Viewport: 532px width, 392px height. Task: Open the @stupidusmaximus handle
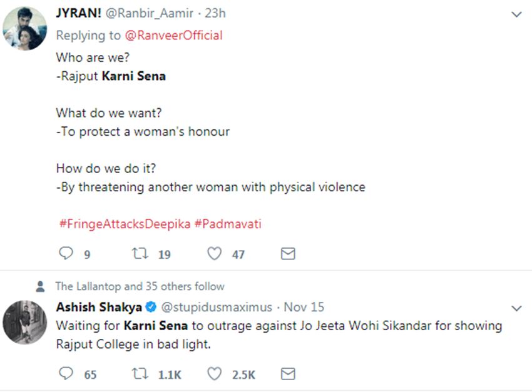217,307
